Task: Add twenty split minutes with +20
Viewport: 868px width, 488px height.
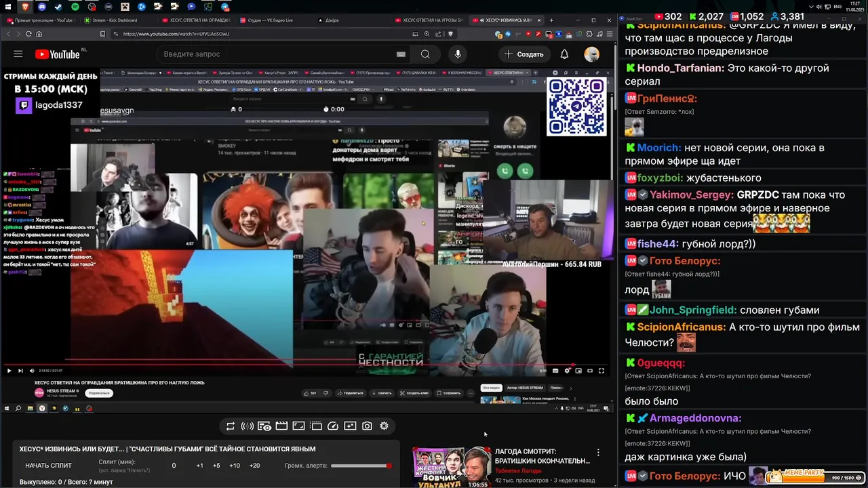Action: point(254,466)
